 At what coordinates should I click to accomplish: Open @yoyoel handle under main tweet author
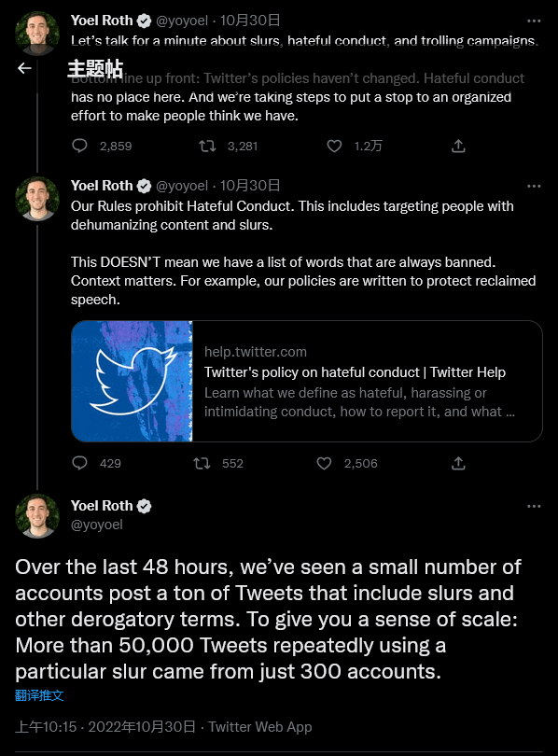click(97, 525)
